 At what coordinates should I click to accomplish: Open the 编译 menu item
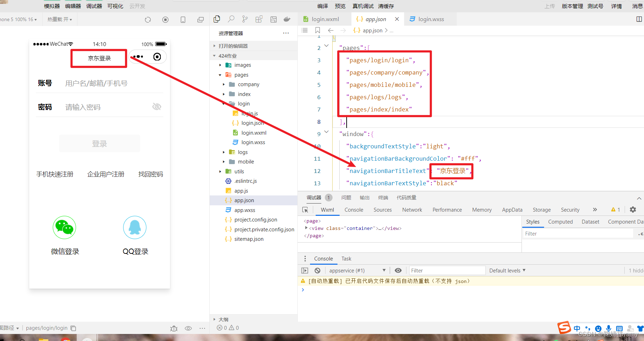[x=322, y=6]
